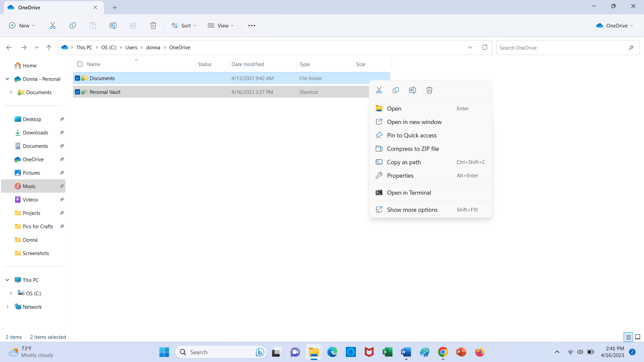644x362 pixels.
Task: Choose Compress to ZIP file
Action: (431, 148)
